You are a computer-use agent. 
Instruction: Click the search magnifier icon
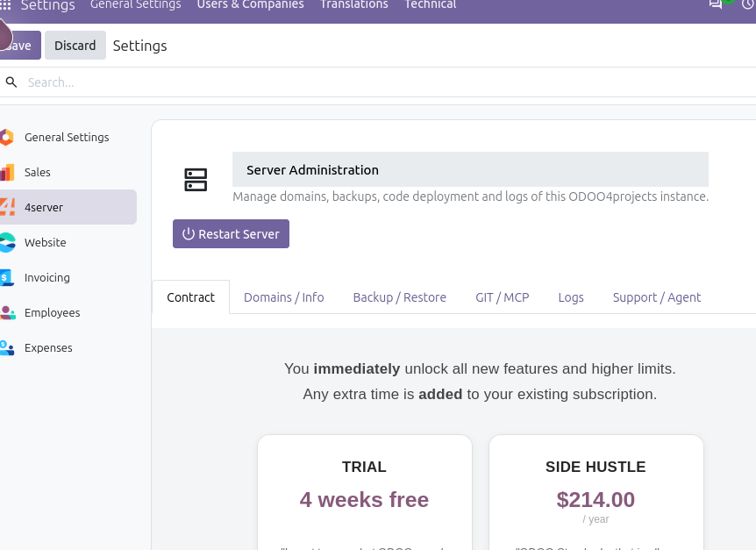[x=11, y=82]
